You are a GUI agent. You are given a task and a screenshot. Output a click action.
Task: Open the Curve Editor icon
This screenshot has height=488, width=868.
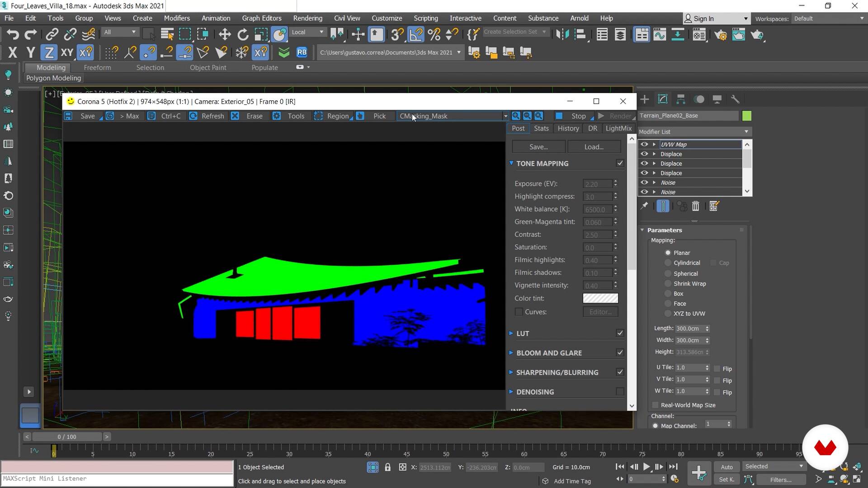(x=660, y=34)
